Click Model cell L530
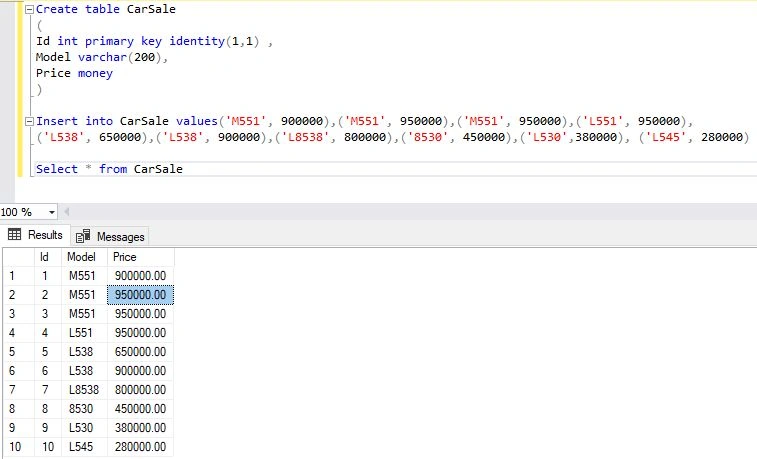The width and height of the screenshot is (757, 459). tap(84, 428)
